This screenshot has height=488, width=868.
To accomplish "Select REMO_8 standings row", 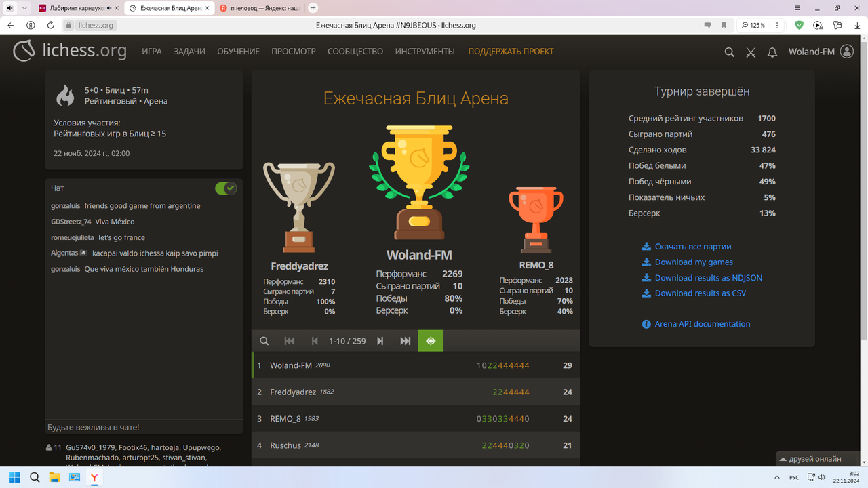I will (x=416, y=419).
